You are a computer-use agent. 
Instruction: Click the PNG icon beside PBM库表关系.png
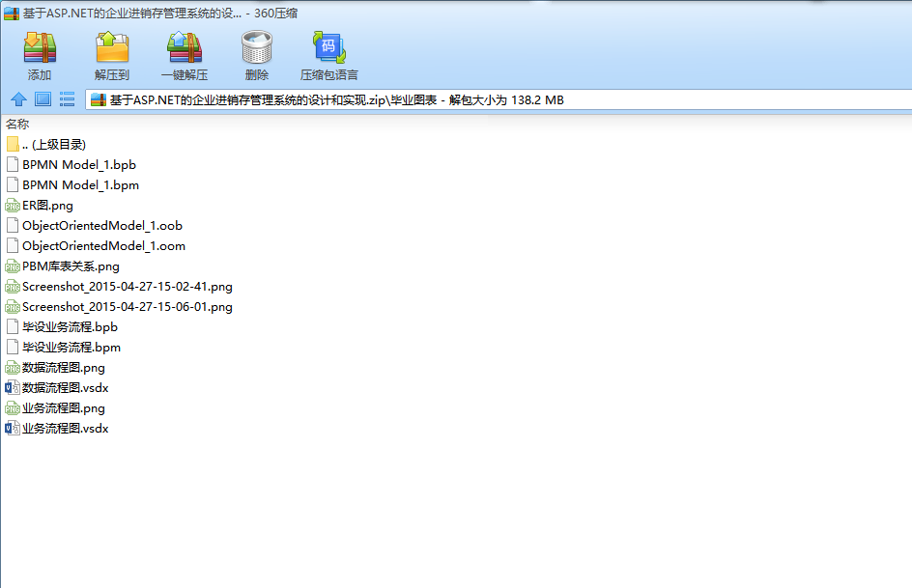coord(13,266)
